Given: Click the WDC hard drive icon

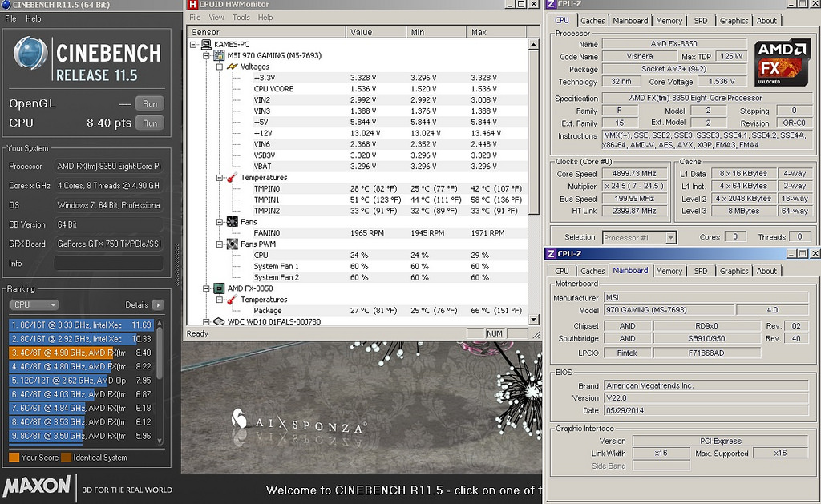Looking at the screenshot, I should click(x=220, y=321).
